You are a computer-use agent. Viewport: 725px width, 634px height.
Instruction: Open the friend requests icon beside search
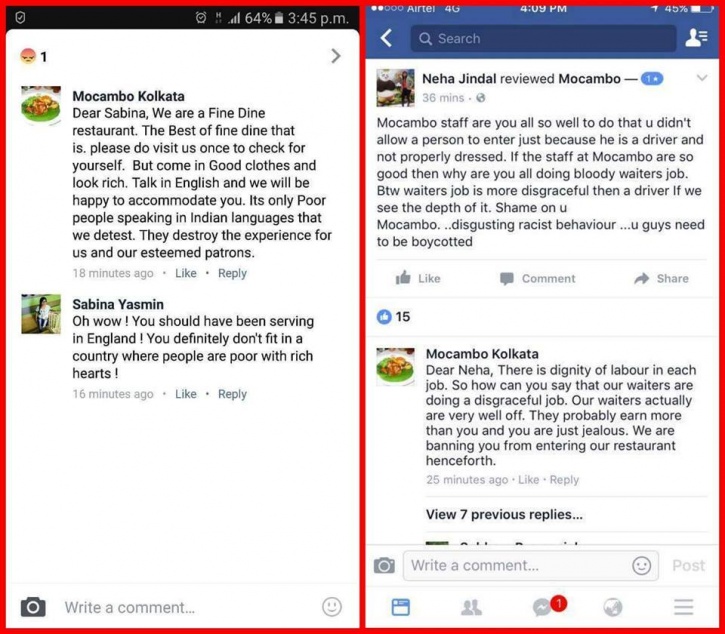pos(696,38)
